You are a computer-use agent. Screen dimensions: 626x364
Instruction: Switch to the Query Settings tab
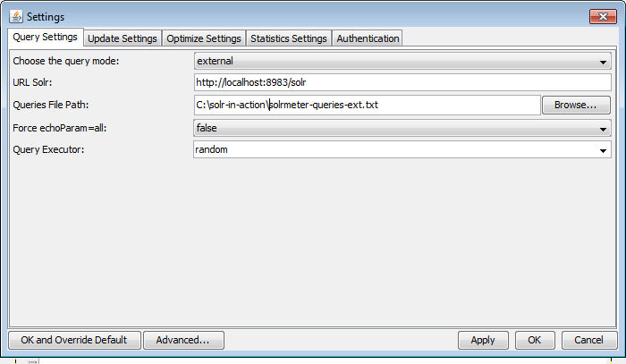click(46, 38)
